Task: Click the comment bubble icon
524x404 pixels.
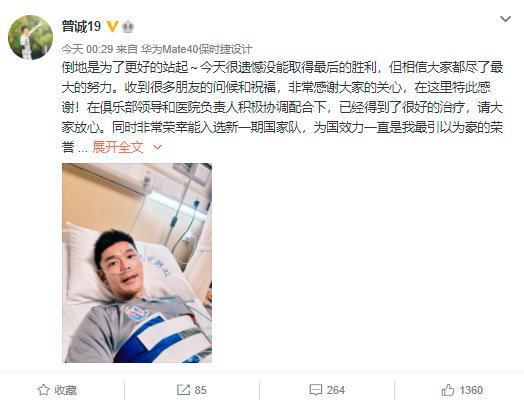Action: pos(315,390)
